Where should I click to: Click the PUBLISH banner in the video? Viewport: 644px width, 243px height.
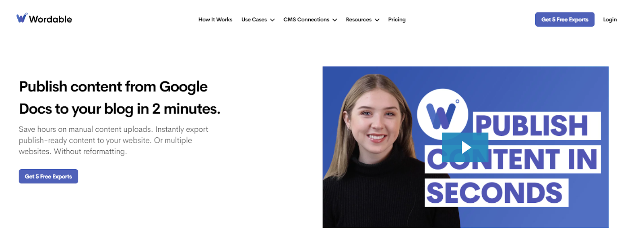tap(537, 126)
